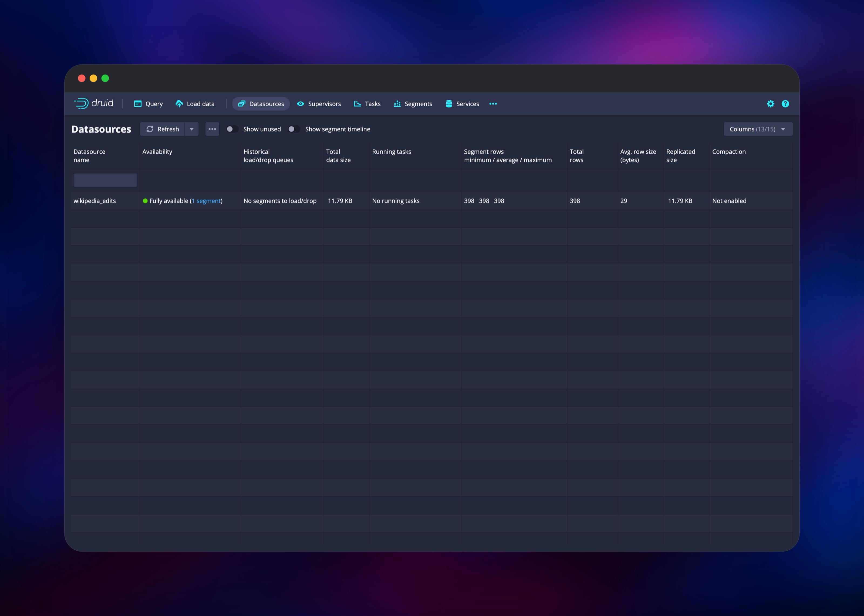Open the '1 segment' link
This screenshot has width=864, height=616.
[206, 201]
